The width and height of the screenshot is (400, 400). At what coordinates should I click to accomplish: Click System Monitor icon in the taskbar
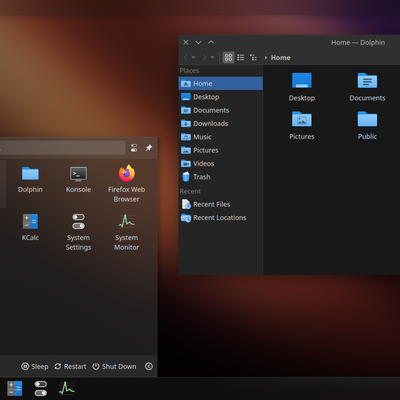[67, 389]
